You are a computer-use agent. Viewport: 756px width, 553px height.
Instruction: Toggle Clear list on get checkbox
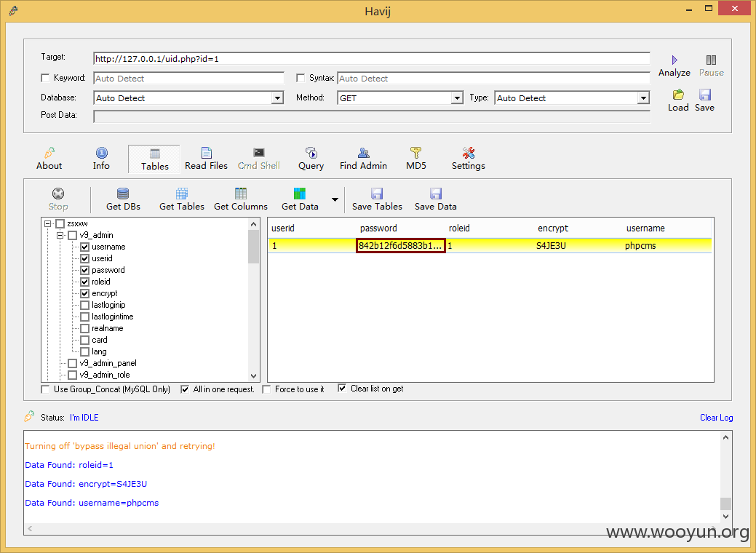point(342,388)
